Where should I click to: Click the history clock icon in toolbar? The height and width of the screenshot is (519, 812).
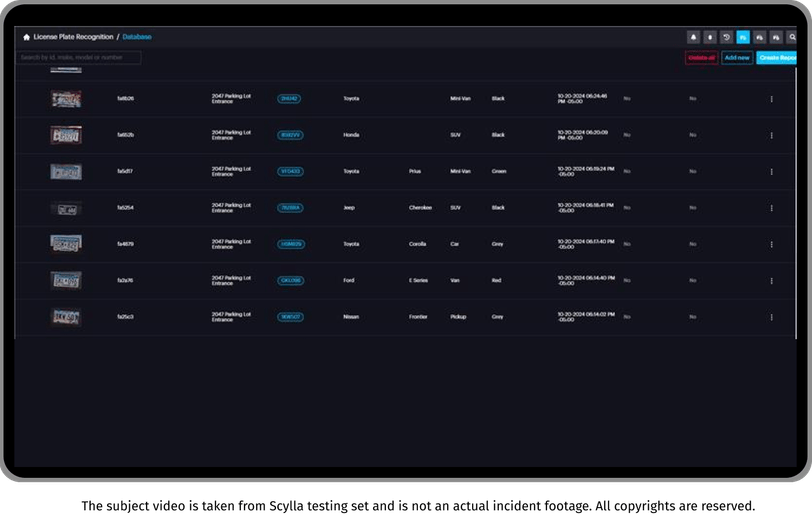tap(726, 37)
